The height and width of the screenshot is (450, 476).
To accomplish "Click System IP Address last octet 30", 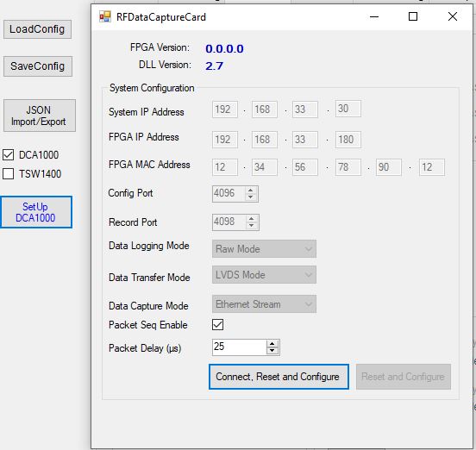I will point(348,109).
